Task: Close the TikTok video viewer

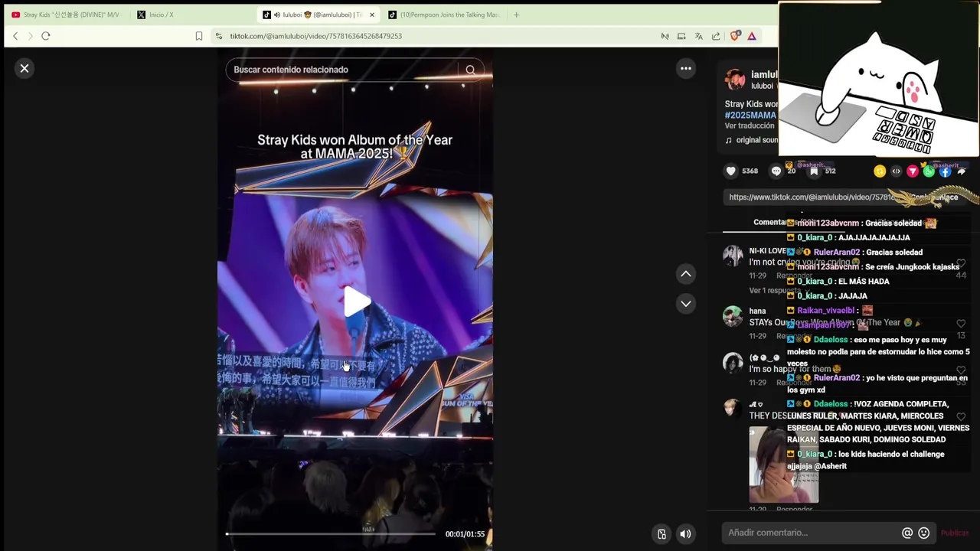Action: pos(24,69)
